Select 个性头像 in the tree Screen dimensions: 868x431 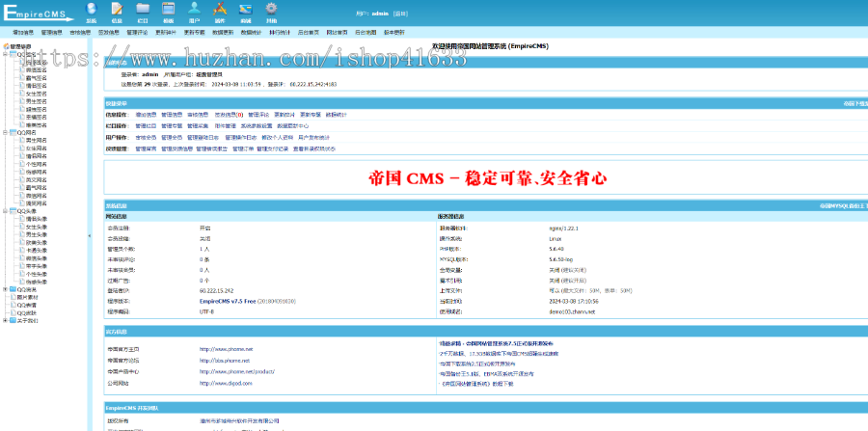click(x=37, y=274)
